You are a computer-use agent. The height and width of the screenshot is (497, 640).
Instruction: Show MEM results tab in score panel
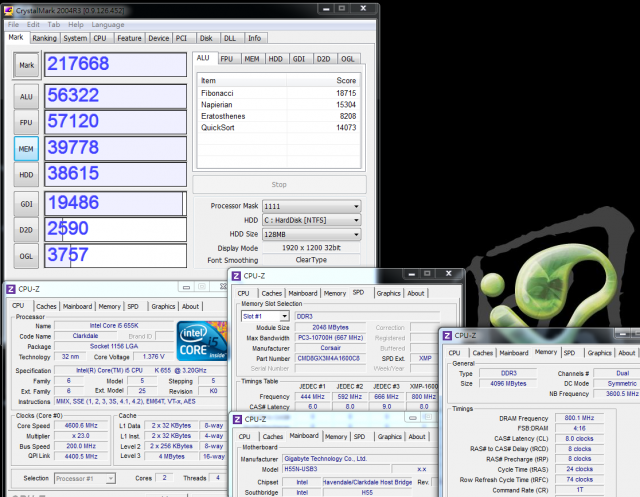tap(252, 59)
